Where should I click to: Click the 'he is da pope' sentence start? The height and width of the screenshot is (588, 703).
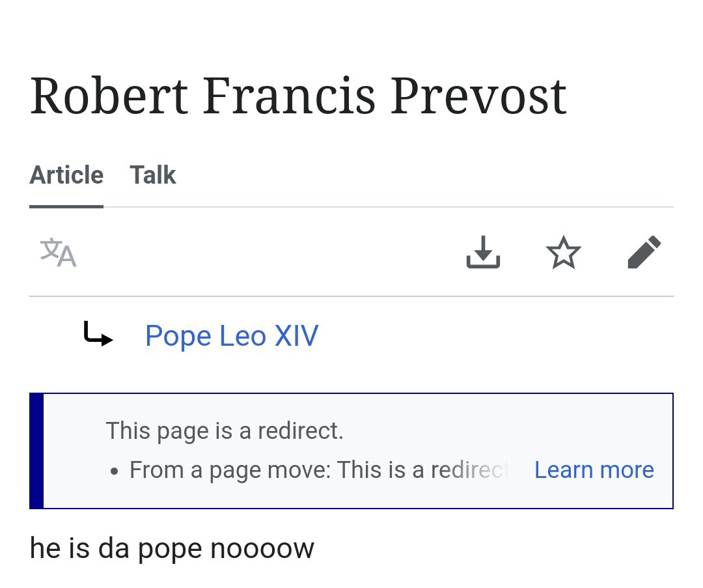(117, 548)
